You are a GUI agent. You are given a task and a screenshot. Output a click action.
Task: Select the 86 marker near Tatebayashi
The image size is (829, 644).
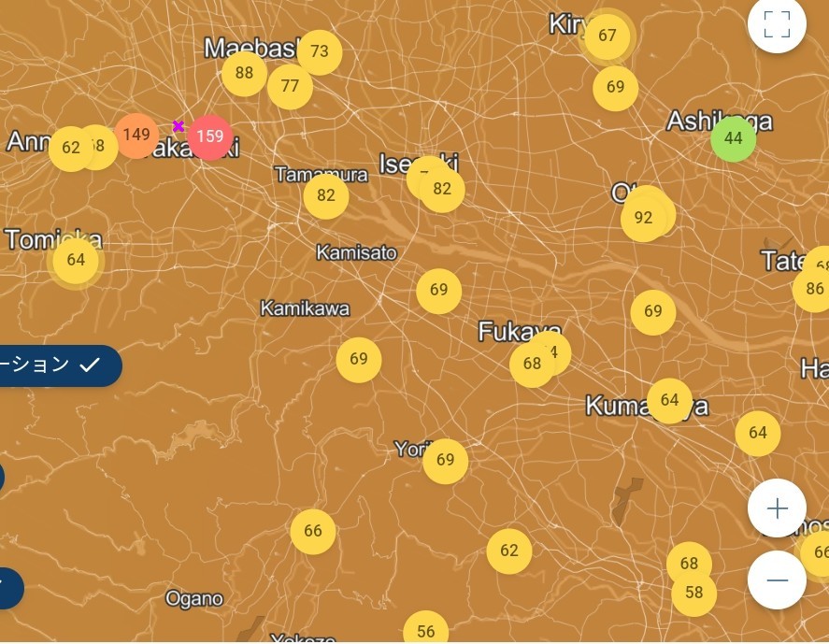815,289
